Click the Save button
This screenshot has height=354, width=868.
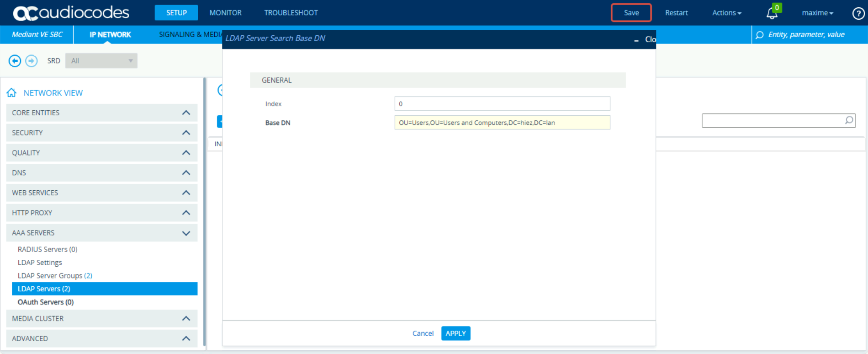pyautogui.click(x=631, y=13)
